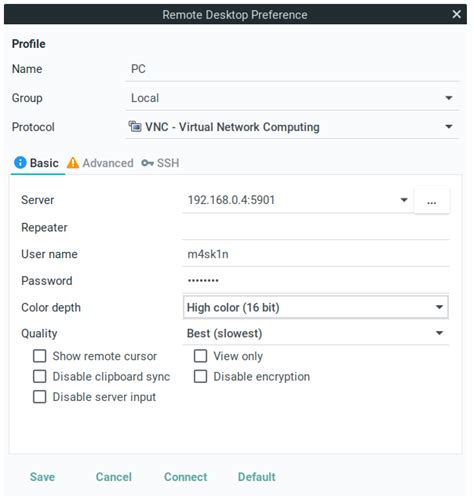
Task: Focus the User name field
Action: click(316, 254)
